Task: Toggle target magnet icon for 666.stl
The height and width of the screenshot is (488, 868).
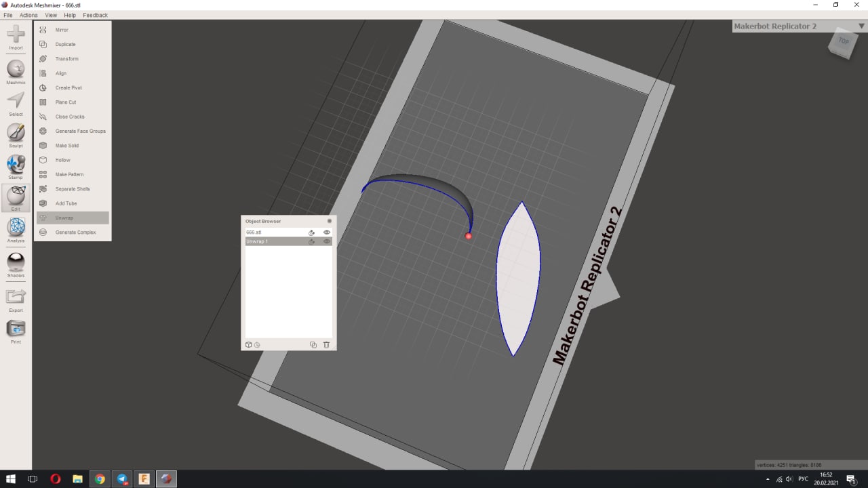Action: click(x=311, y=232)
